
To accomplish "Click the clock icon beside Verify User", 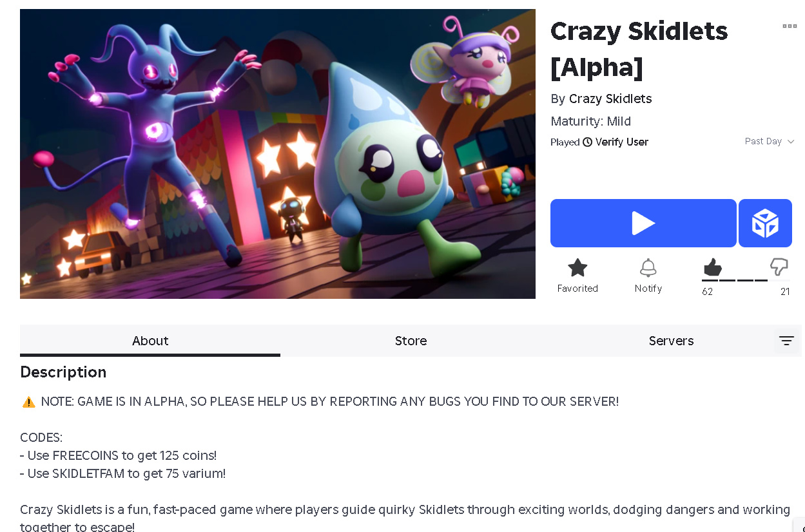I will [x=587, y=142].
